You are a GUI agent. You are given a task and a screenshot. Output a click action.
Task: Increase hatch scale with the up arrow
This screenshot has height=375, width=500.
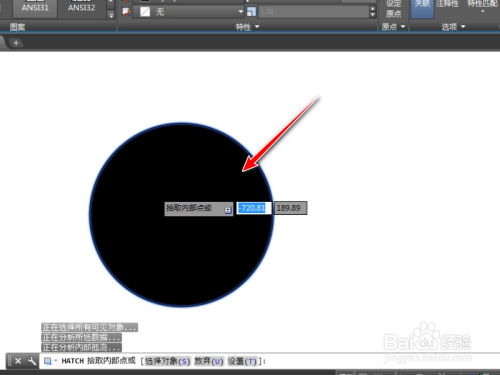pos(373,9)
